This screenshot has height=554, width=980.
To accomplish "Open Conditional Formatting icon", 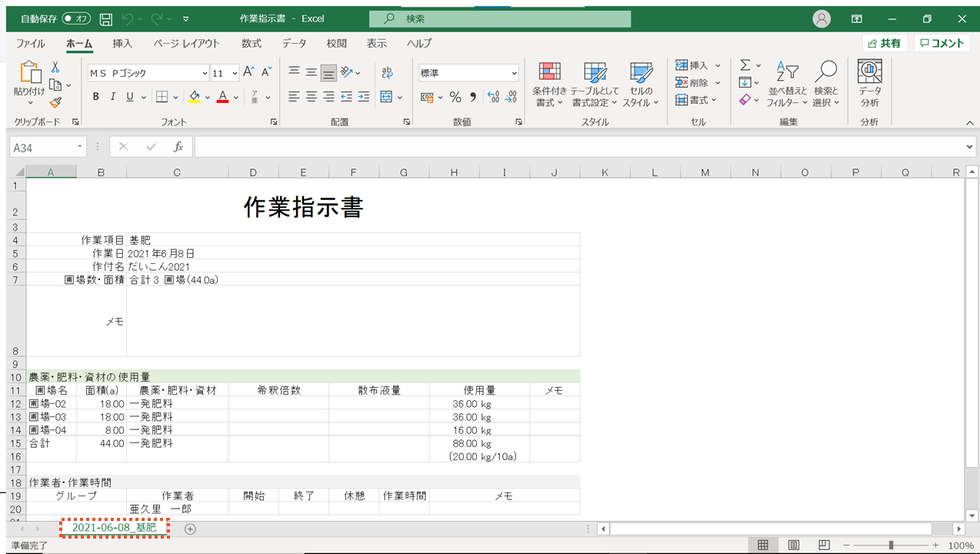I will [x=549, y=84].
